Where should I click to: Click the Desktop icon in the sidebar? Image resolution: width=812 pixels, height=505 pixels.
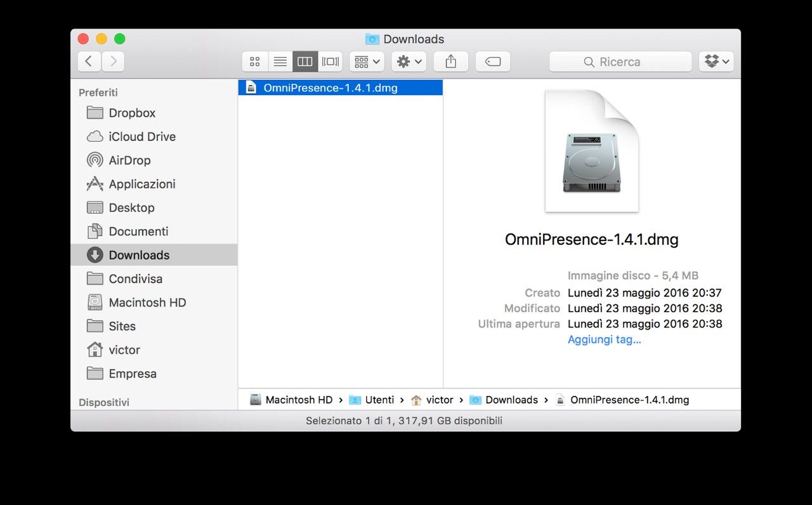pyautogui.click(x=95, y=207)
